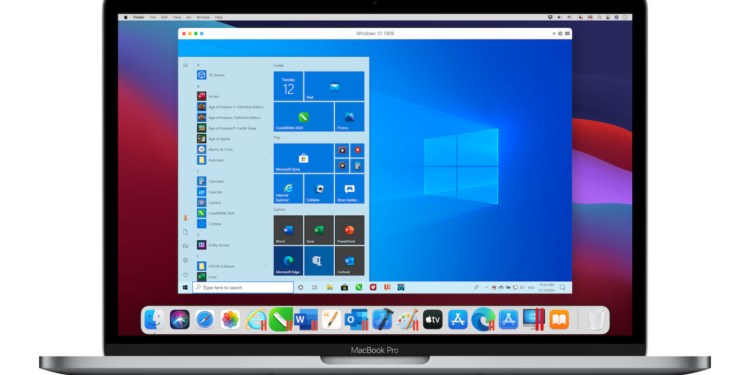The height and width of the screenshot is (375, 750).
Task: Open Cortana in the app list
Action: click(209, 223)
